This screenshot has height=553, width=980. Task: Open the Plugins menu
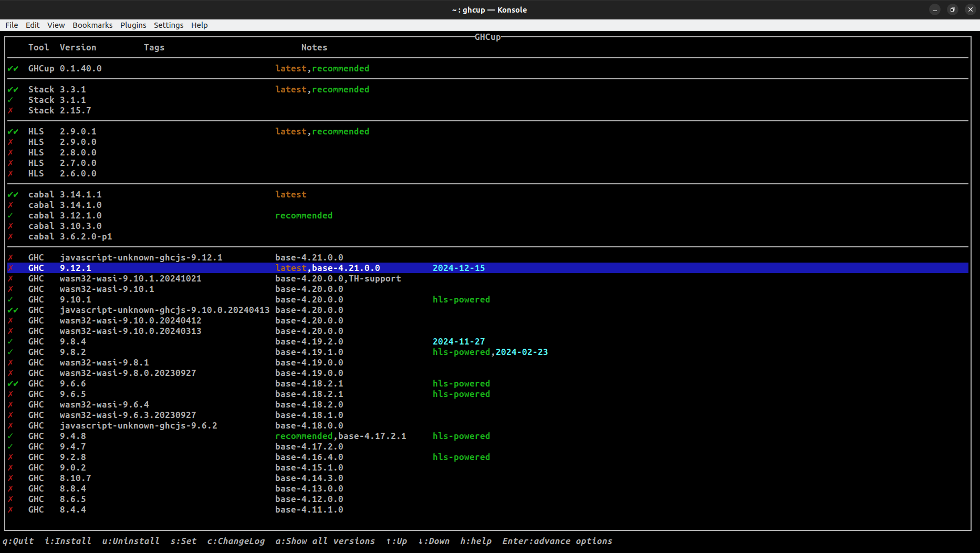[133, 25]
